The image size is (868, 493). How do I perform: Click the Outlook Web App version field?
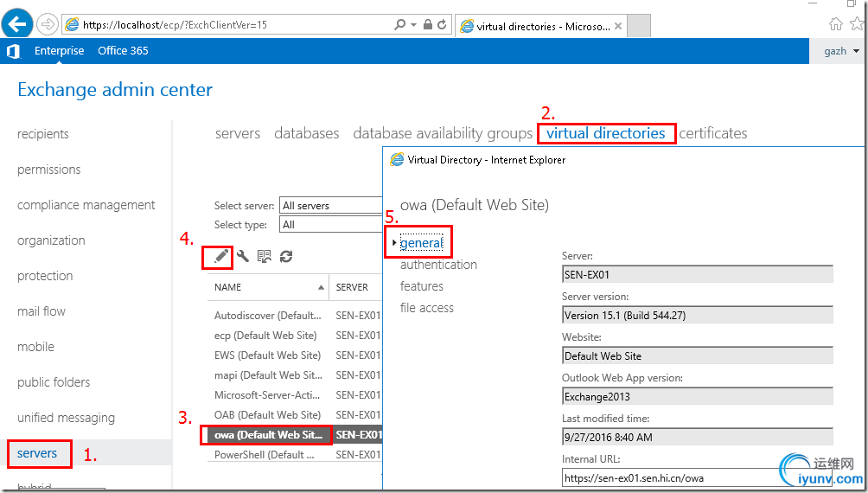(x=697, y=396)
